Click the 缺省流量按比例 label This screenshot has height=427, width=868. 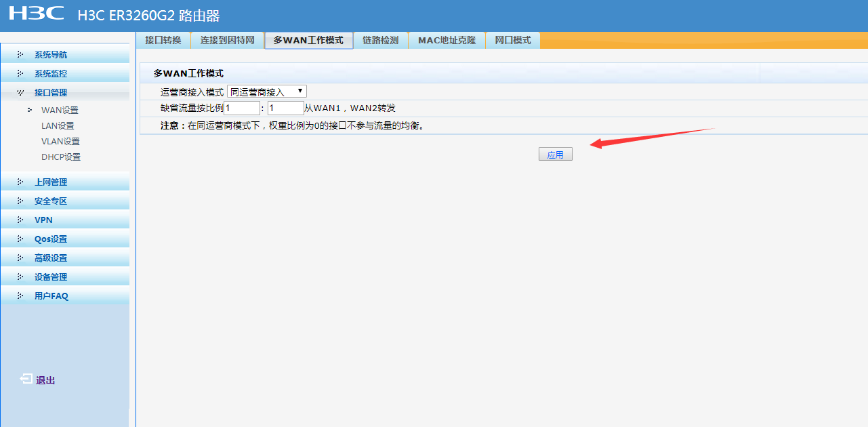pos(192,108)
